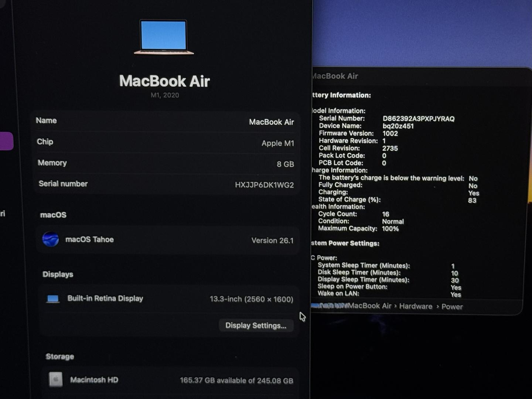Open Display Settings
This screenshot has width=532, height=399.
click(256, 325)
